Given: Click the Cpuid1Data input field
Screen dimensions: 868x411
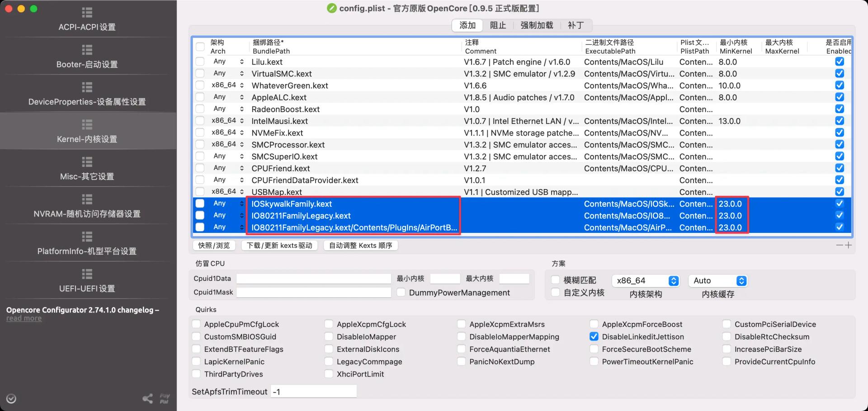Looking at the screenshot, I should click(x=314, y=279).
